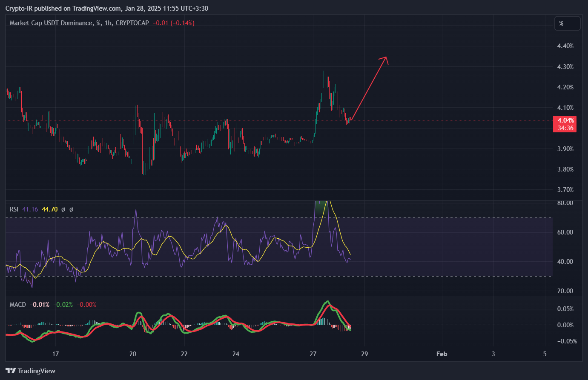Click the RSI 20.00 axis label
This screenshot has height=380, width=588.
565,291
